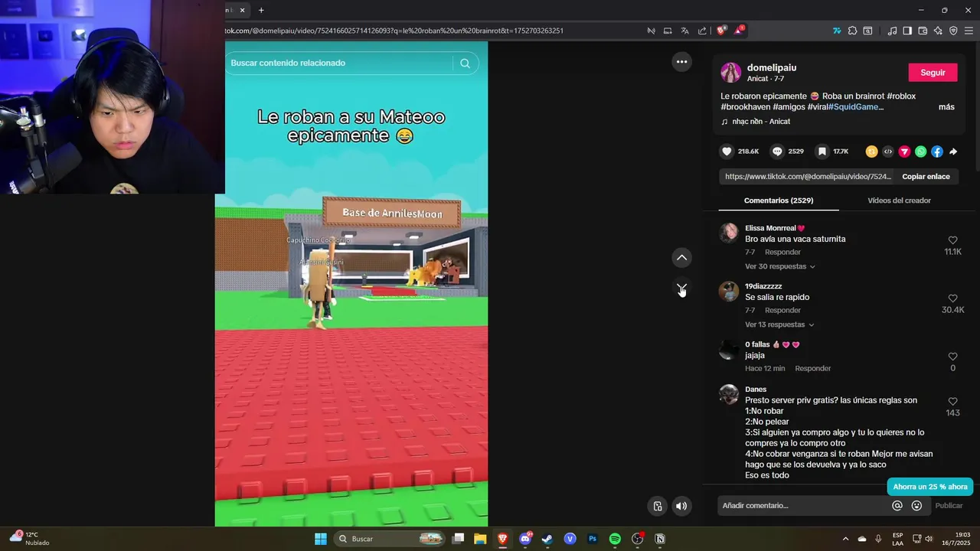Click translate page icon in address bar
Viewport: 980px width, 551px height.
(x=684, y=31)
